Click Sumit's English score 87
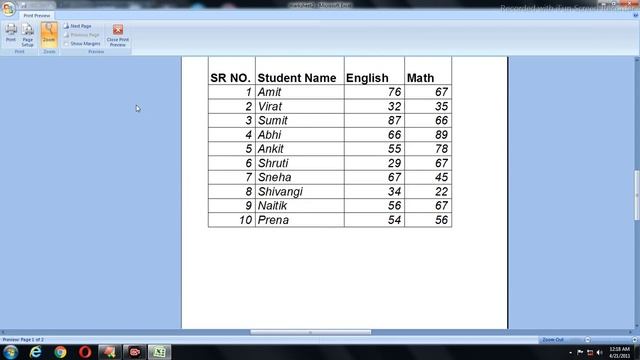The image size is (640, 360). 394,120
